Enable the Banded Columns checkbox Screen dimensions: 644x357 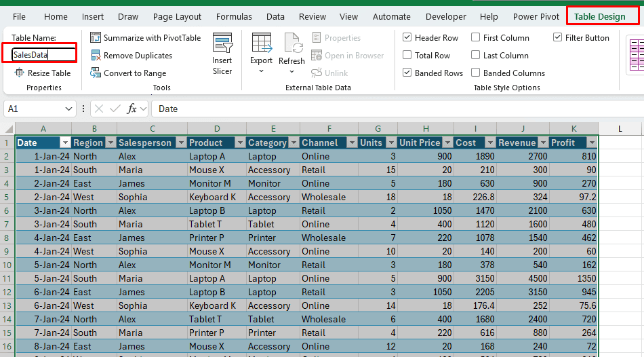click(476, 73)
